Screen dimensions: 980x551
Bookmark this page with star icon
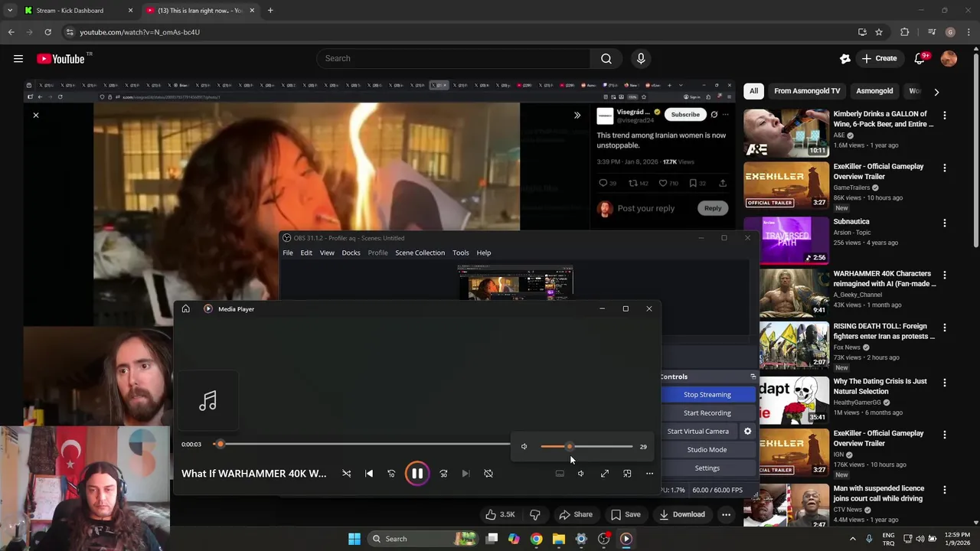point(879,32)
